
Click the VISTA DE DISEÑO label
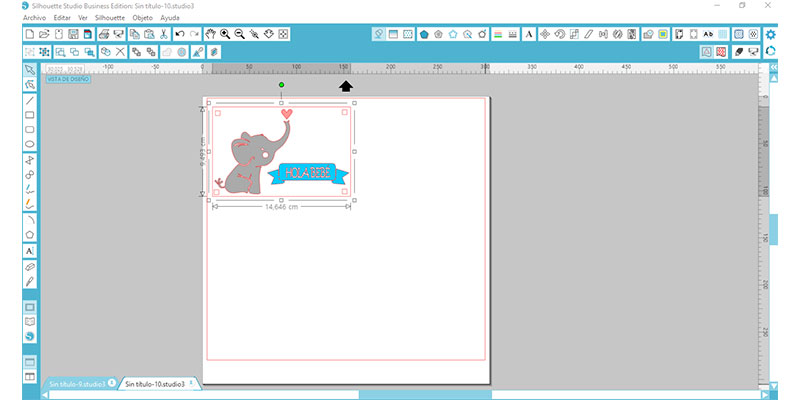click(68, 79)
